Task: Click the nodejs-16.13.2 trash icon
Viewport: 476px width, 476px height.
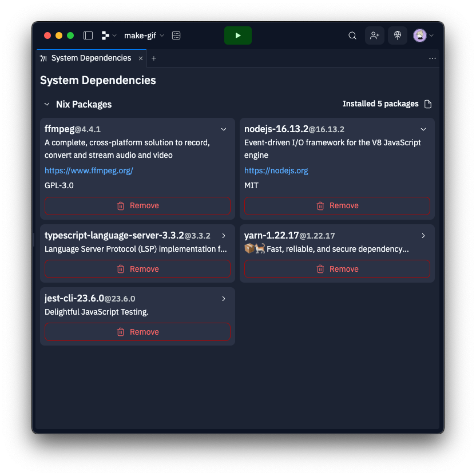Action: [x=320, y=205]
